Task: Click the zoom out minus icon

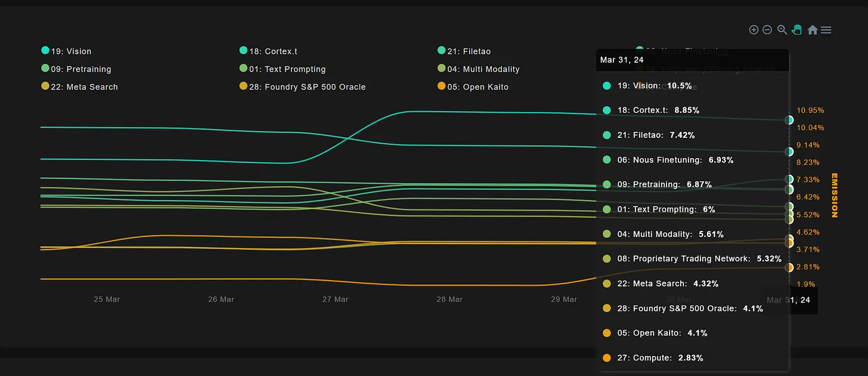Action: pyautogui.click(x=767, y=30)
